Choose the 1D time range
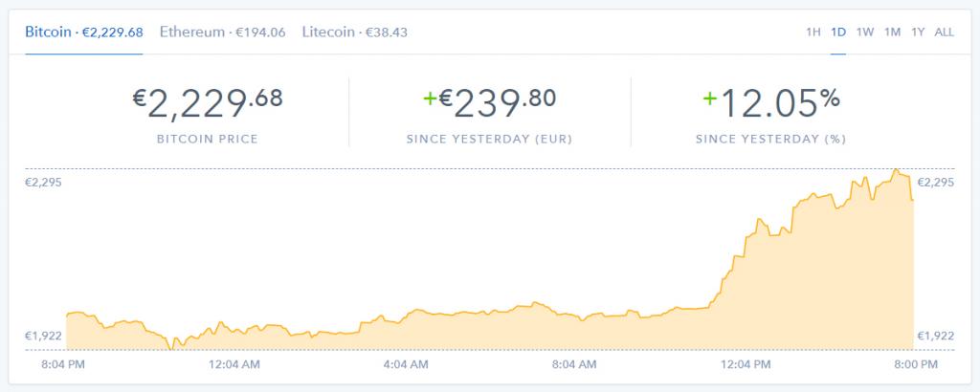980x392 pixels. [838, 33]
